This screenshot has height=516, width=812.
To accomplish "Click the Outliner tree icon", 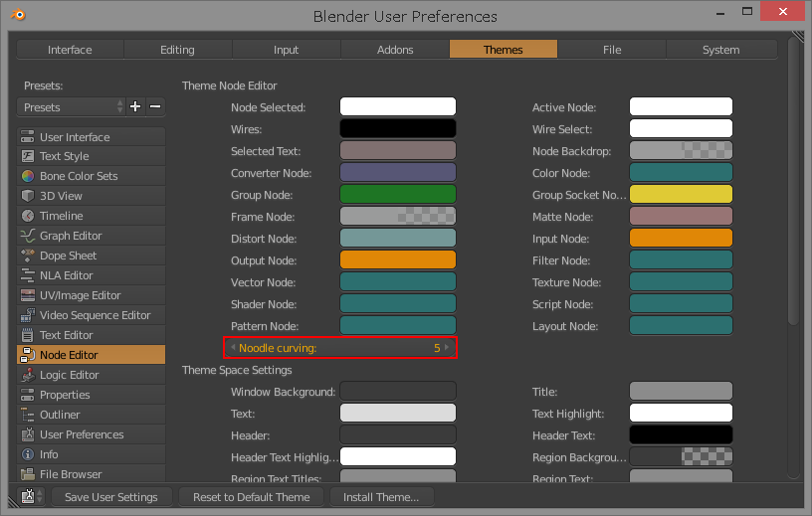I will click(x=28, y=415).
